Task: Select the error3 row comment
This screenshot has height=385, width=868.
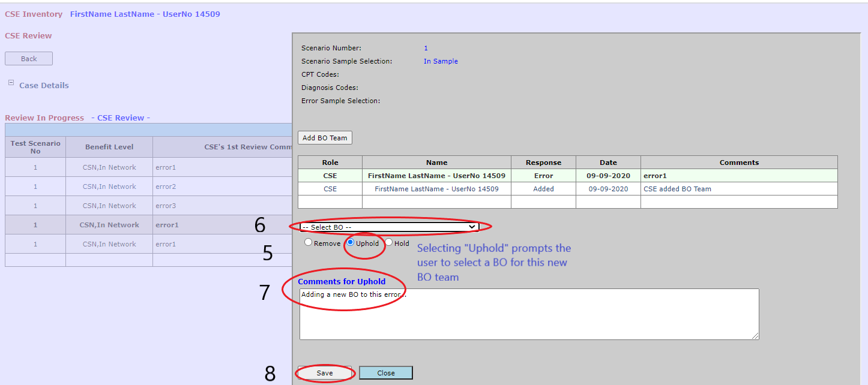Action: (166, 206)
